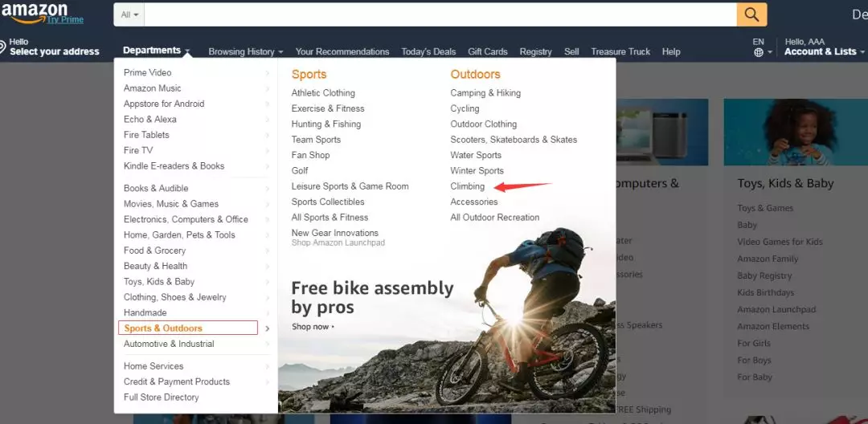Open Outdoor Clothing category

(484, 124)
